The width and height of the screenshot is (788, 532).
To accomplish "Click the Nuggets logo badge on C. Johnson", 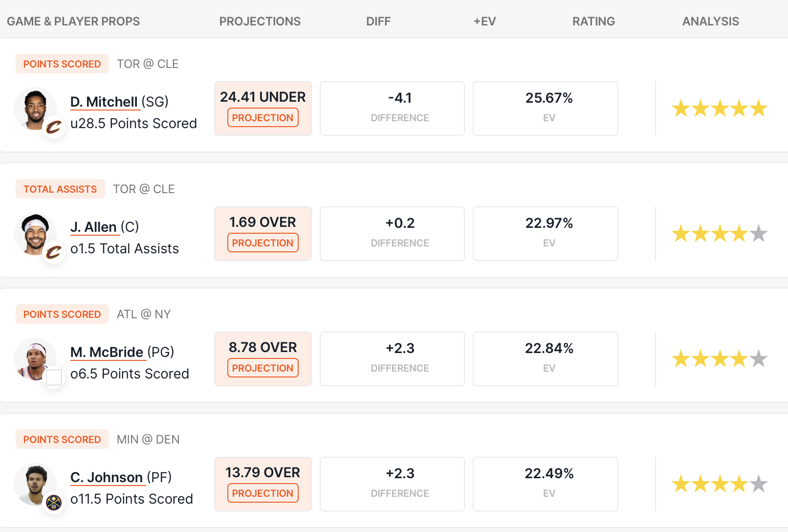I will 54,503.
